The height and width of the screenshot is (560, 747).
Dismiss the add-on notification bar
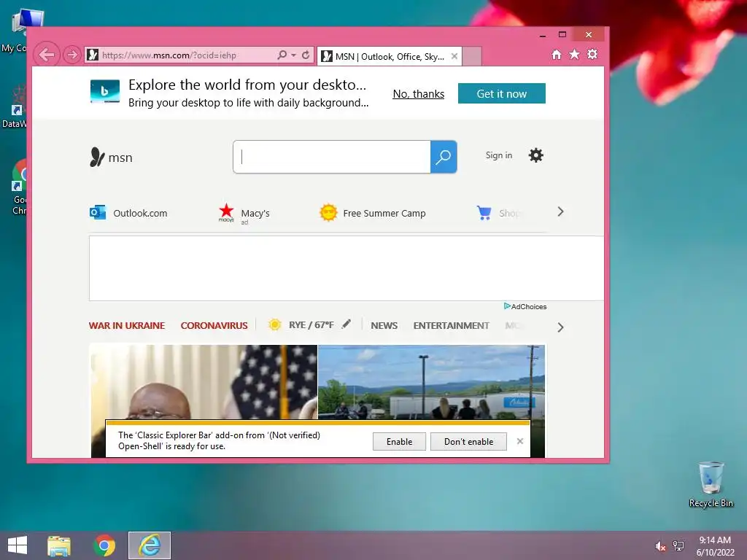click(519, 441)
